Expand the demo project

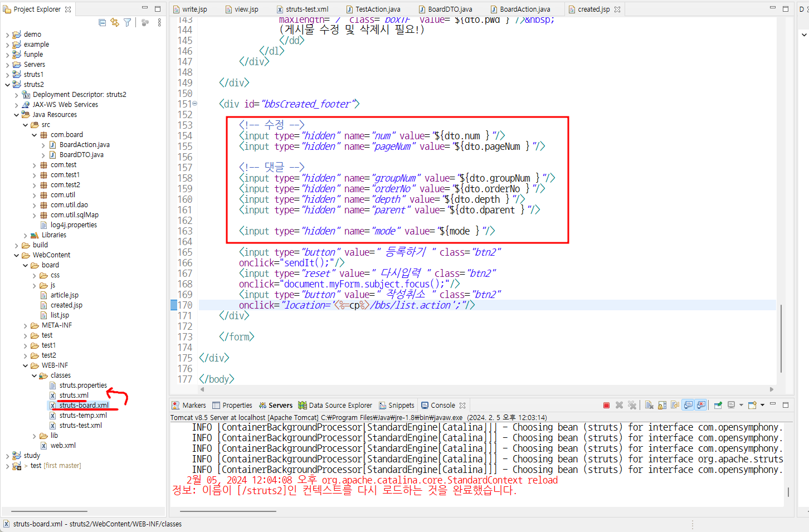click(x=7, y=35)
